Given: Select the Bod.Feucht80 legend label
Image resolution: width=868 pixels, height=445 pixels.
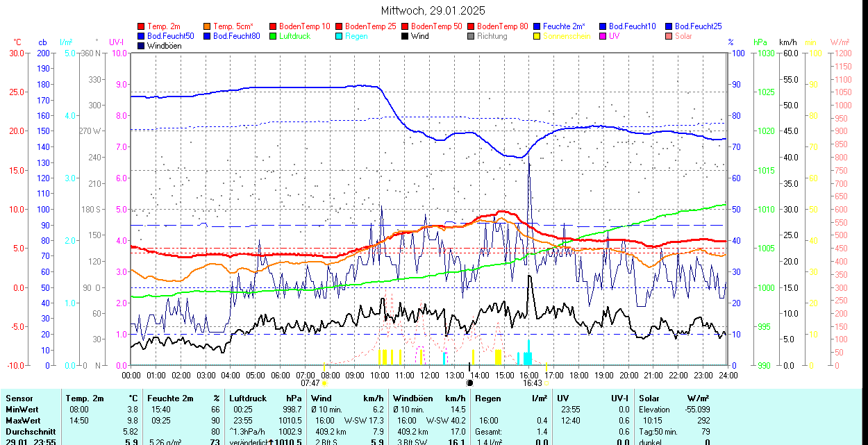Looking at the screenshot, I should (236, 36).
